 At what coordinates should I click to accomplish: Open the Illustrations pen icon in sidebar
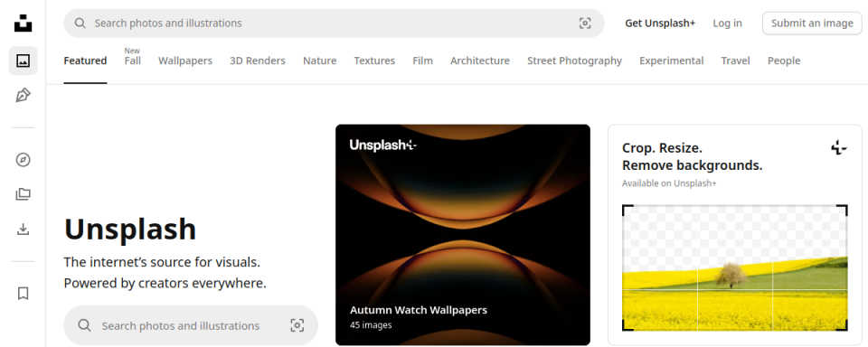[x=23, y=95]
